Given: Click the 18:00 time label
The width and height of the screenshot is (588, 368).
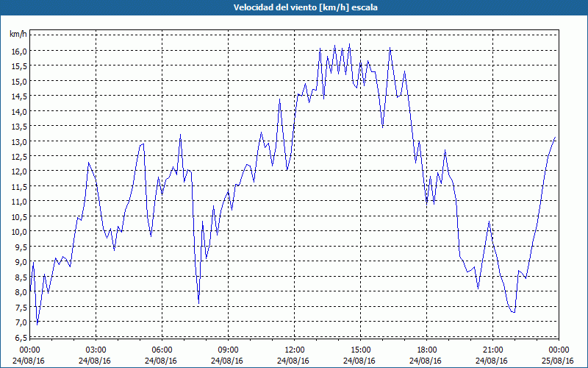Looking at the screenshot, I should (x=427, y=350).
